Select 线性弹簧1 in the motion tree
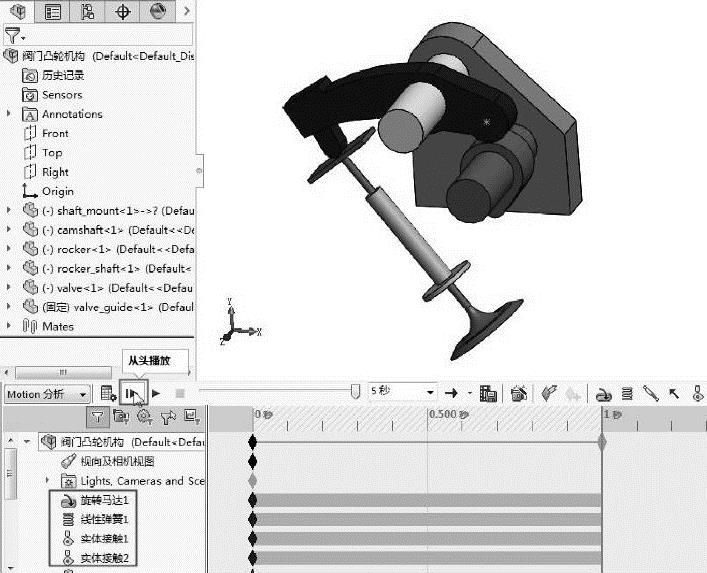 coord(104,519)
